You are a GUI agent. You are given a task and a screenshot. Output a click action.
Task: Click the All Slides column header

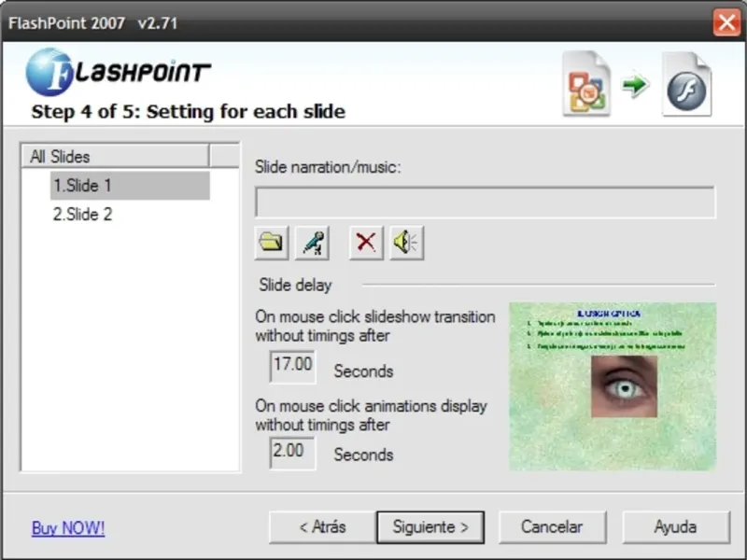[x=115, y=156]
